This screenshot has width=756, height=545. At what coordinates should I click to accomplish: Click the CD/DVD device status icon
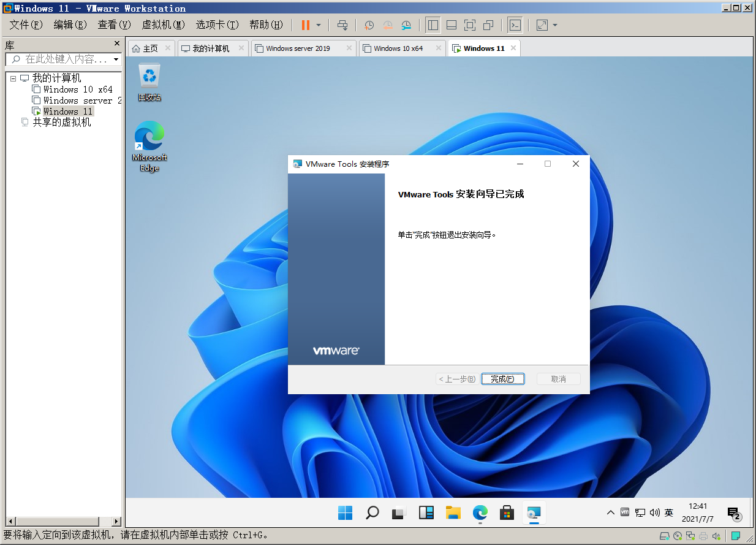point(678,536)
